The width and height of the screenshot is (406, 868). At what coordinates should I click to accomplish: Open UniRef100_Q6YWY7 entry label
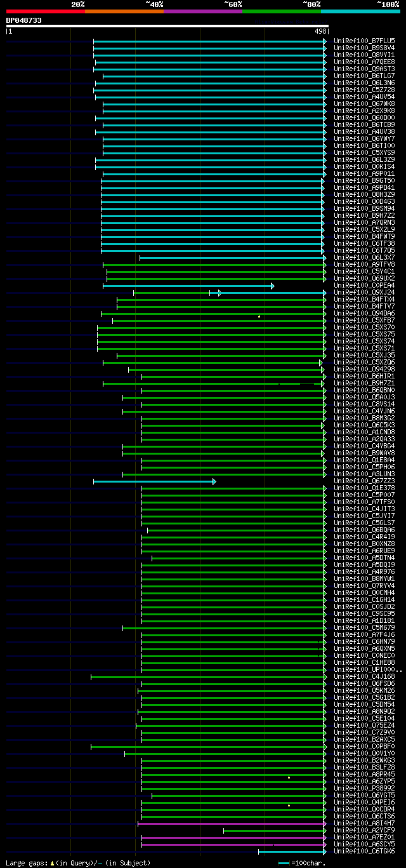pos(364,139)
